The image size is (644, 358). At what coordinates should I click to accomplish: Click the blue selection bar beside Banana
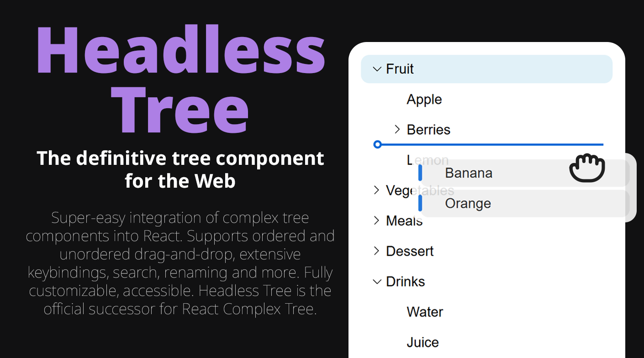(420, 173)
